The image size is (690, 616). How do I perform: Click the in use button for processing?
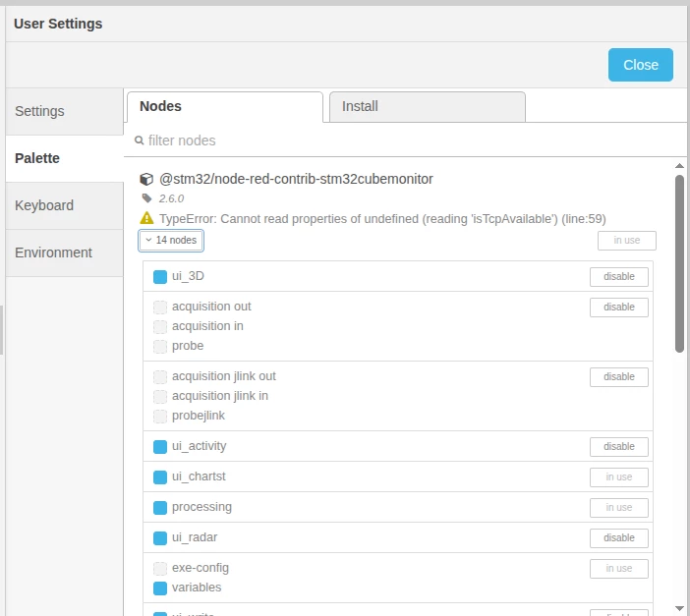pyautogui.click(x=618, y=508)
